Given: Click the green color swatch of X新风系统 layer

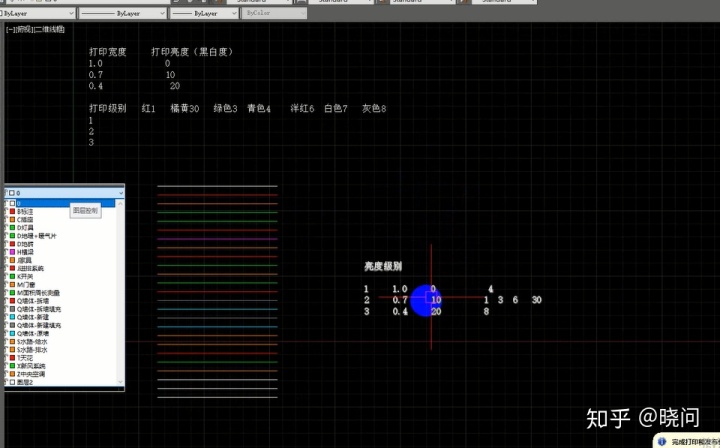Looking at the screenshot, I should [12, 366].
